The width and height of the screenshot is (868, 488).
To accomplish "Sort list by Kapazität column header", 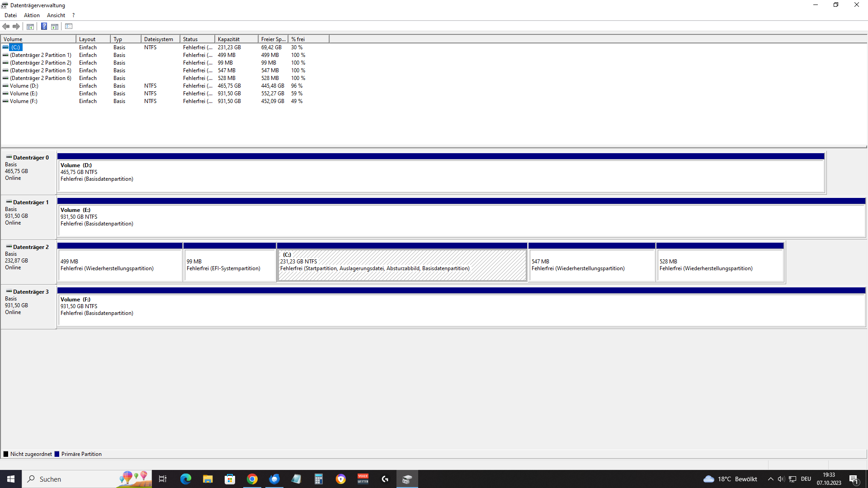I will (236, 39).
